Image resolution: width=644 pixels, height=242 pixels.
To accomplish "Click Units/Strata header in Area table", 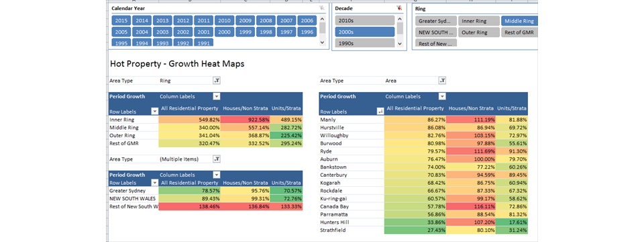I will [512, 108].
